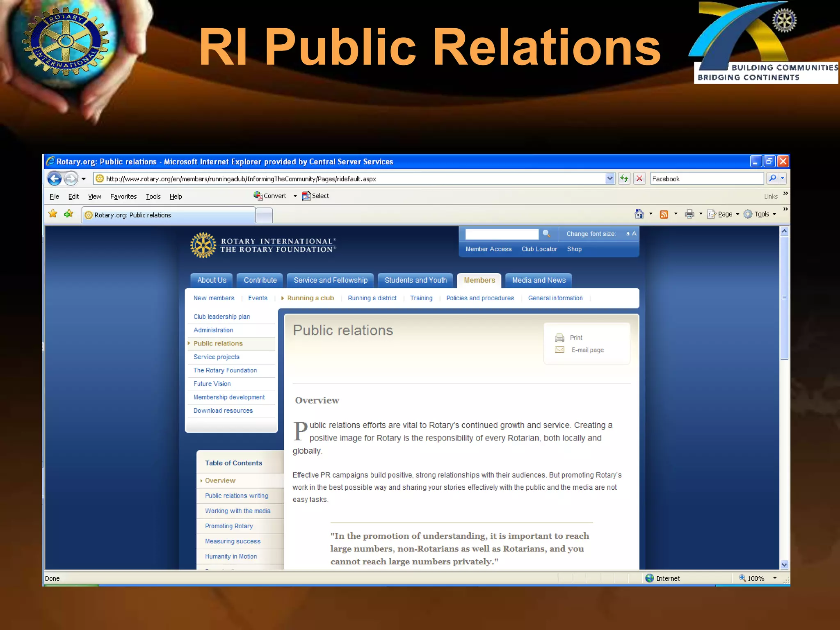Open the address bar dropdown arrow

tap(610, 178)
